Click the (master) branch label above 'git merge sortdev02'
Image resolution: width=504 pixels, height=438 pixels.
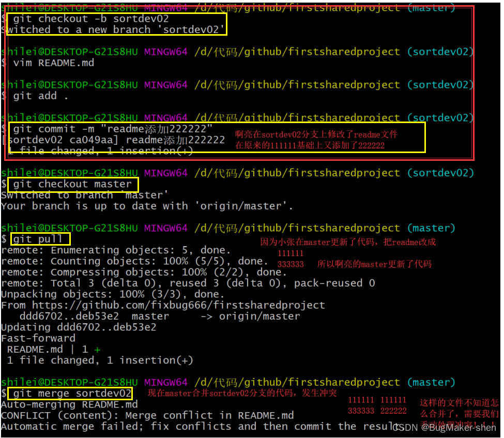pyautogui.click(x=431, y=382)
